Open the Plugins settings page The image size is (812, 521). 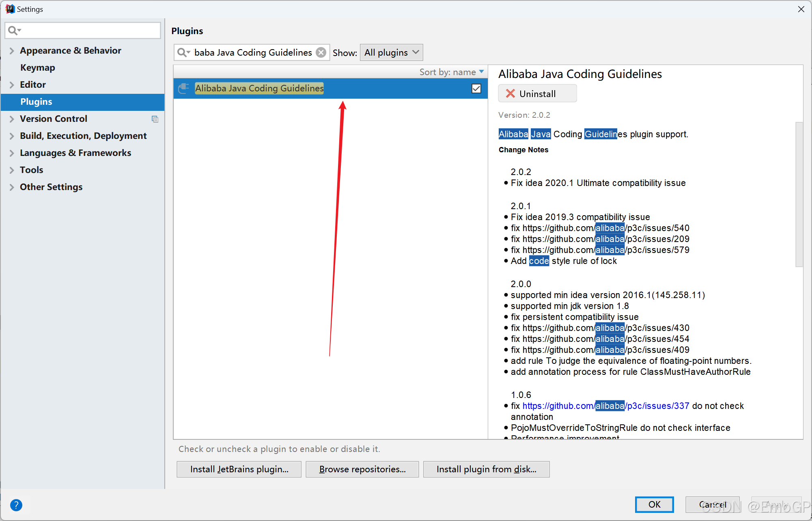pos(36,102)
